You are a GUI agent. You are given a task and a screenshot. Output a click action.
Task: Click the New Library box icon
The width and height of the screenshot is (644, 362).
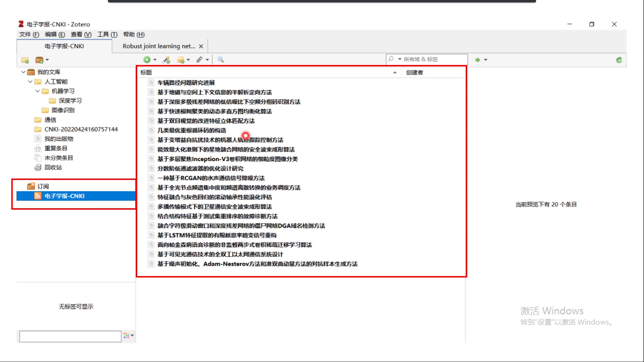tap(40, 60)
